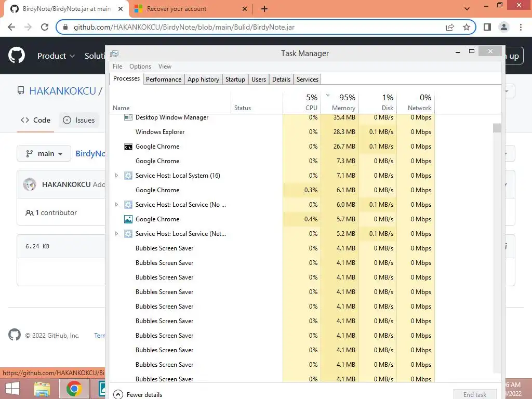Open the GitHub Issues tab
The width and height of the screenshot is (532, 399).
[x=79, y=120]
